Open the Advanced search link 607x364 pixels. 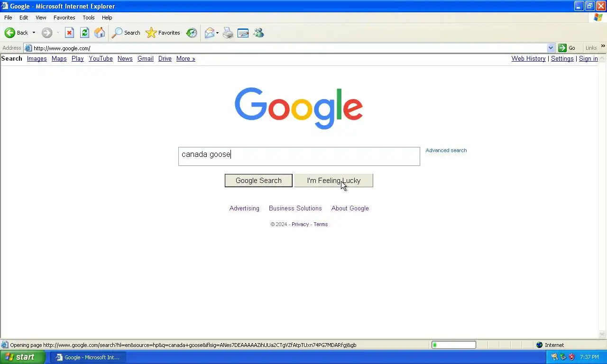click(446, 150)
